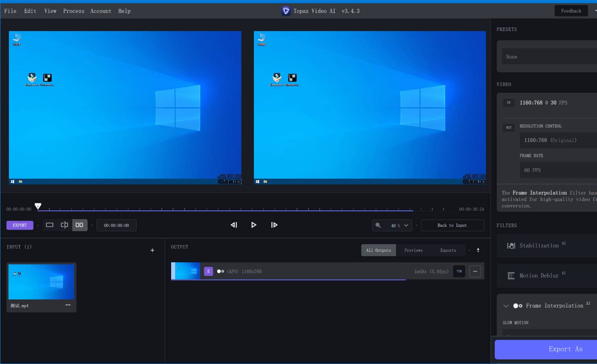Open the Presets dropdown showing None
Screen dimensions: 597x364
[549, 57]
